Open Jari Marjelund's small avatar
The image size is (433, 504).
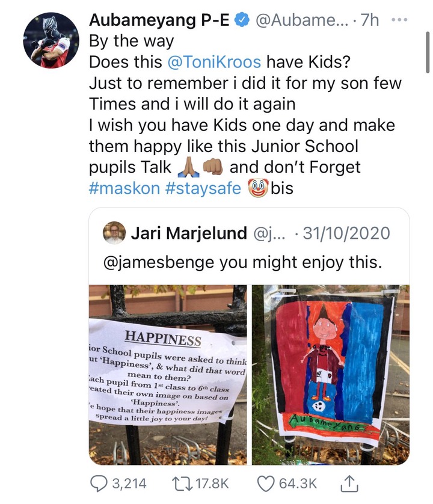coord(114,233)
